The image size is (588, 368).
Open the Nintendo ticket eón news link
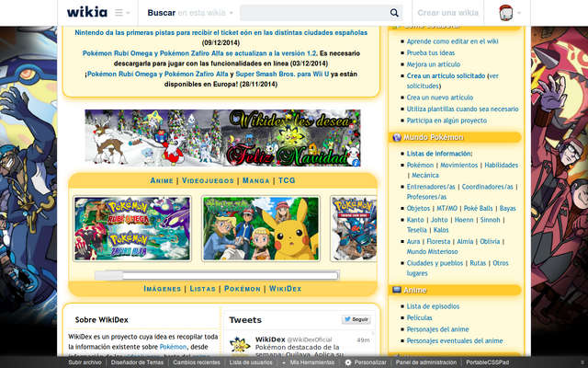(x=220, y=33)
